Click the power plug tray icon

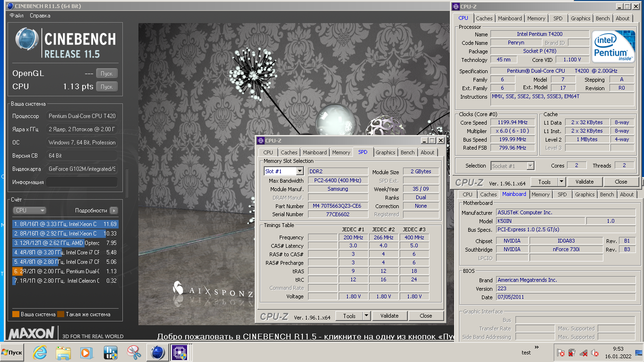[x=572, y=353]
